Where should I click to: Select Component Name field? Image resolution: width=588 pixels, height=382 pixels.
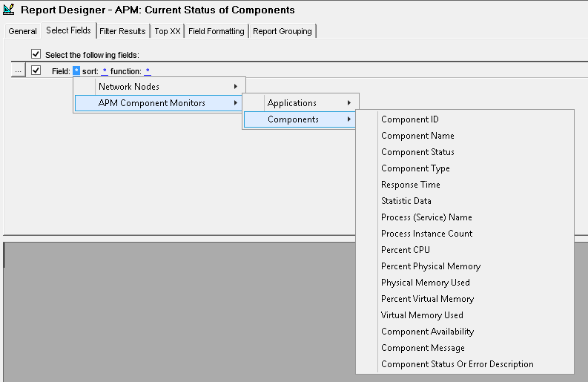tap(465, 136)
